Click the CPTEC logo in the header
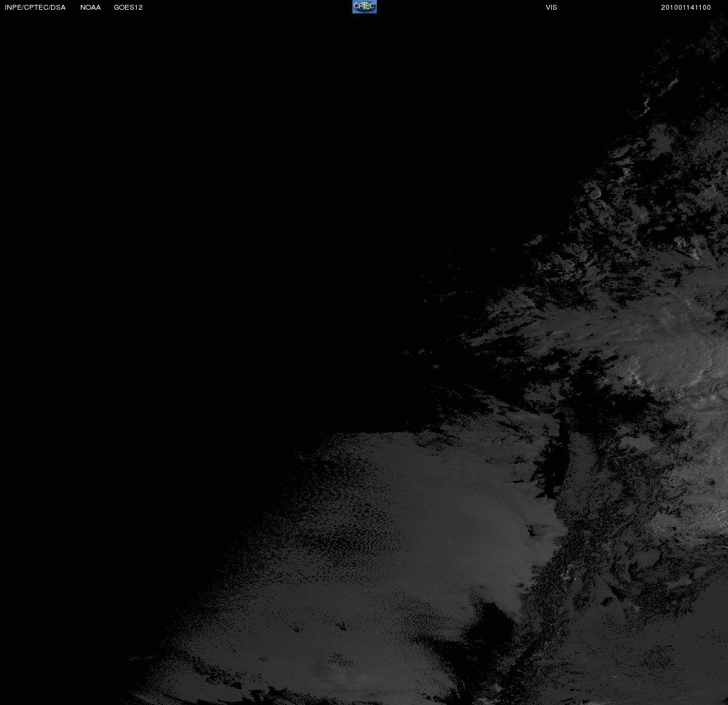The width and height of the screenshot is (728, 705). (x=365, y=7)
